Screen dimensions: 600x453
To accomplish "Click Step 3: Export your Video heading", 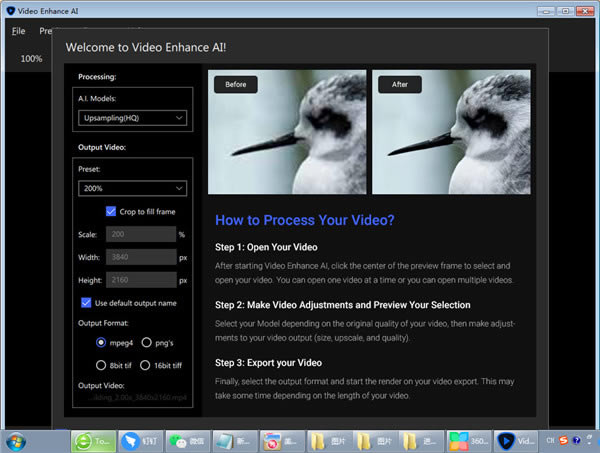I will [x=268, y=363].
